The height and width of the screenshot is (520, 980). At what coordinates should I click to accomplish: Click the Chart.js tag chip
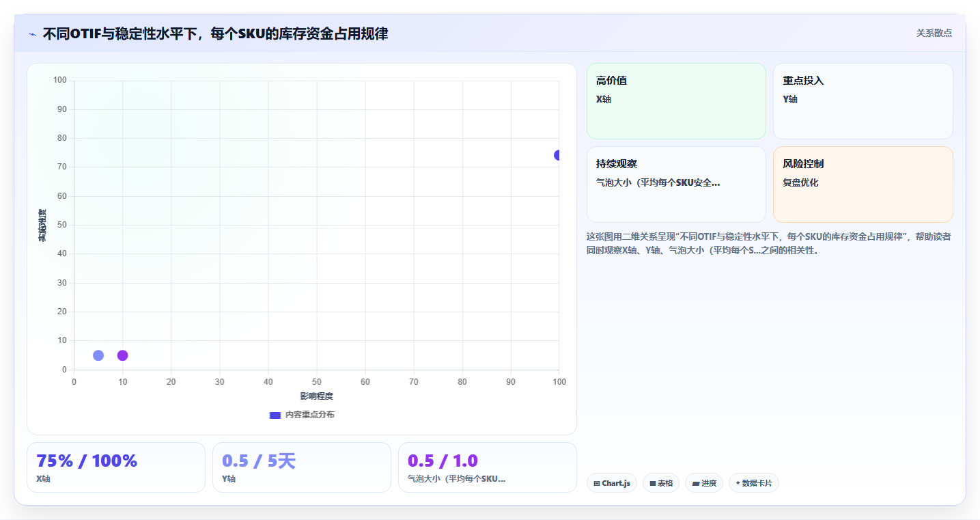click(x=612, y=483)
